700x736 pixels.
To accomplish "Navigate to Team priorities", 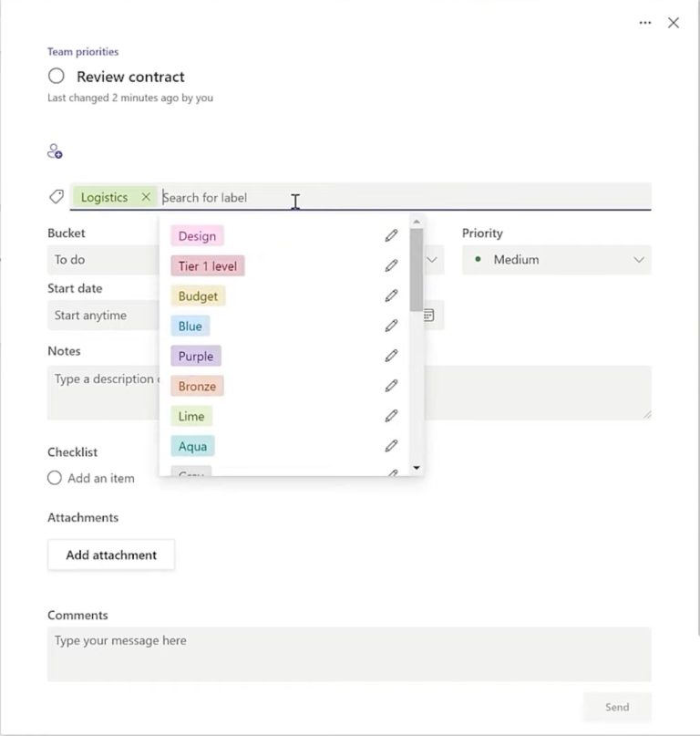I will click(83, 51).
